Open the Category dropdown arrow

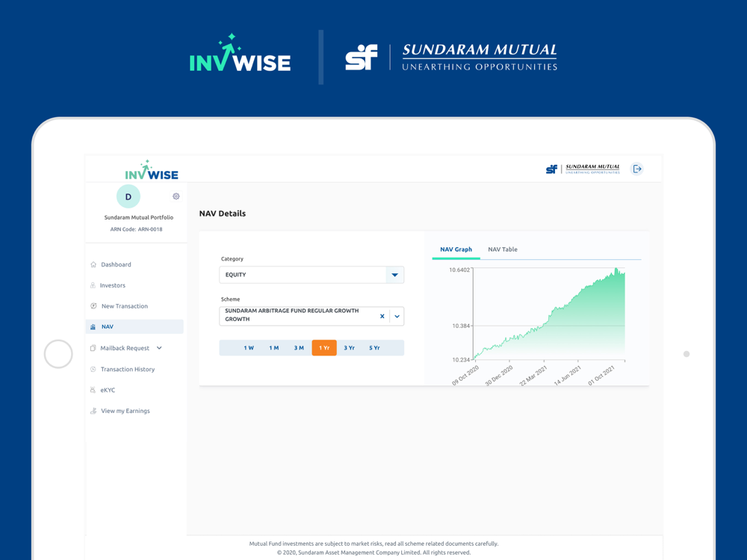[394, 275]
